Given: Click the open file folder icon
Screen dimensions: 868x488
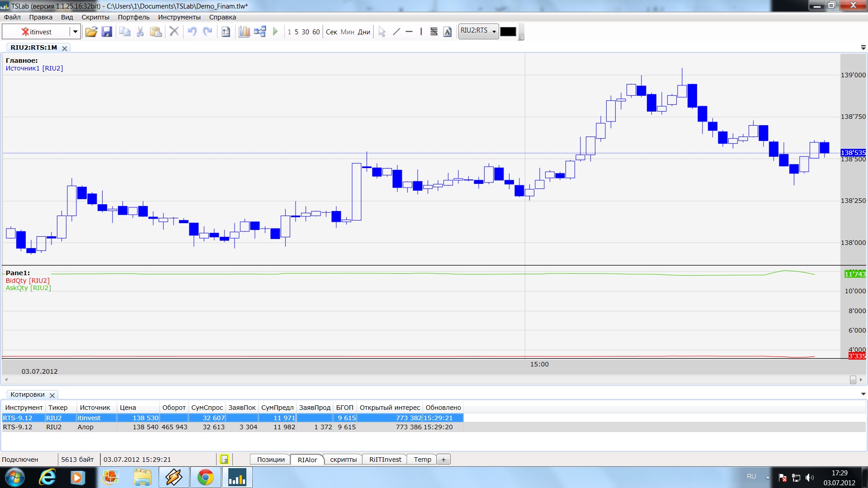Looking at the screenshot, I should (91, 32).
